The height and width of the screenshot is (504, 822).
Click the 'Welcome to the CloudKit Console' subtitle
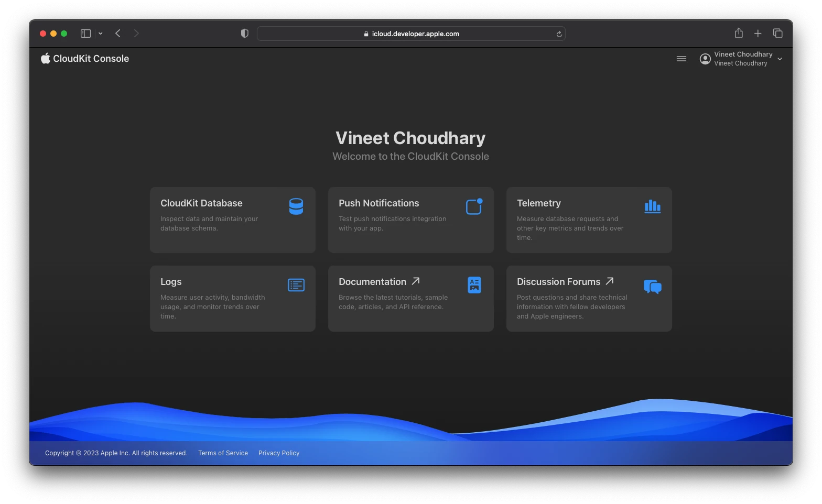[411, 156]
